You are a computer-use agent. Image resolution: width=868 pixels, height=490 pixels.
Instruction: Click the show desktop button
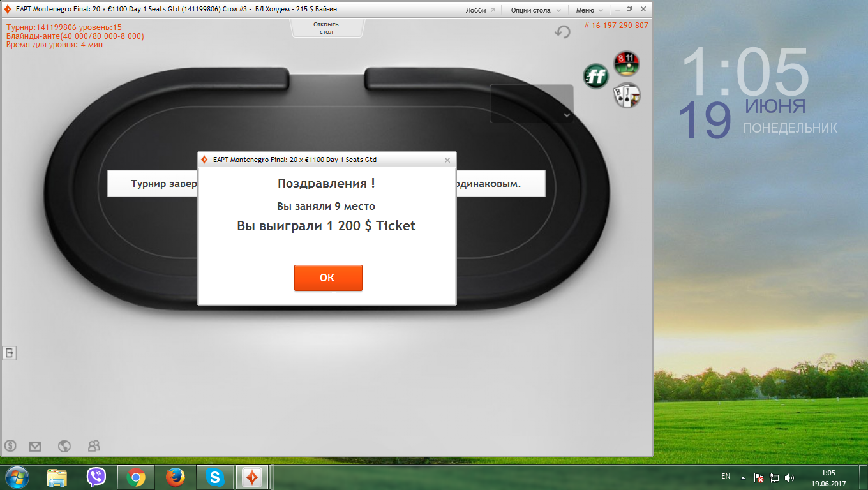(863, 478)
